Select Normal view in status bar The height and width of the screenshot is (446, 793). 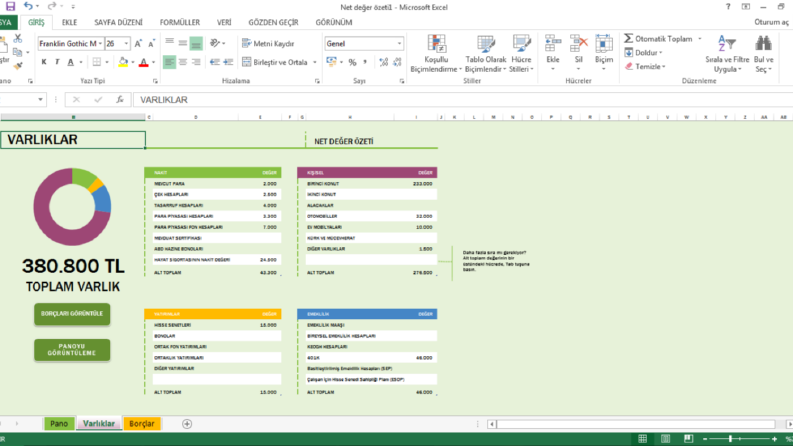pyautogui.click(x=642, y=439)
